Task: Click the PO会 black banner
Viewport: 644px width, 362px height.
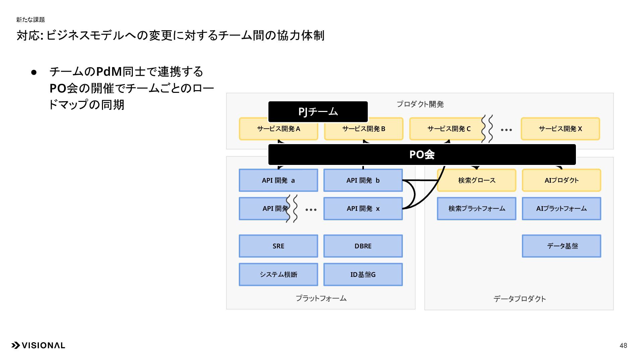Action: [x=422, y=155]
